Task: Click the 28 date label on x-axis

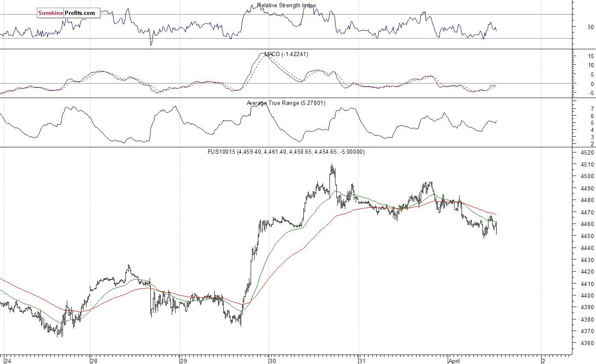Action: point(95,361)
